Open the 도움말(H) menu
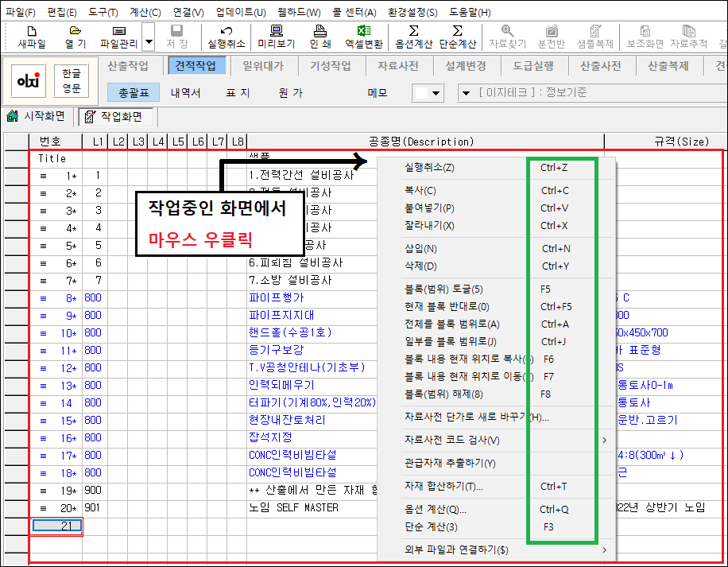Image resolution: width=728 pixels, height=567 pixels. point(470,12)
